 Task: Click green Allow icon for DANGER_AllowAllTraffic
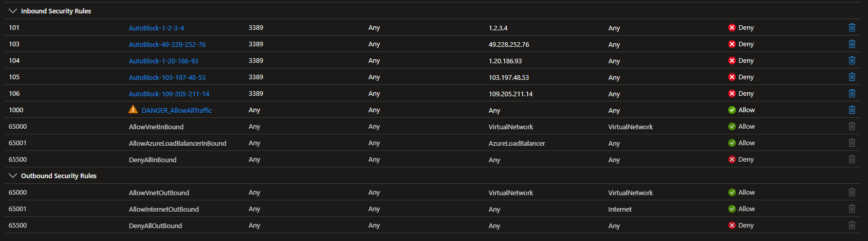point(732,110)
